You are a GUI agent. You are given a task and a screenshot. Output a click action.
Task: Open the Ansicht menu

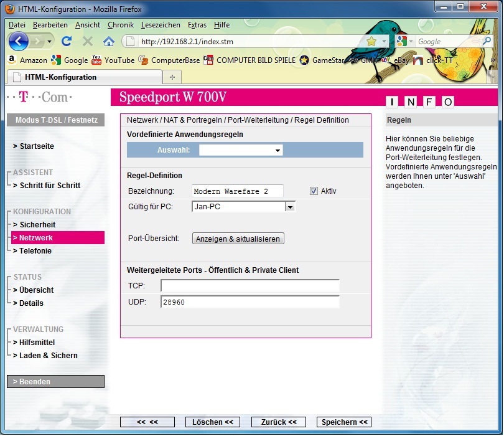[88, 25]
